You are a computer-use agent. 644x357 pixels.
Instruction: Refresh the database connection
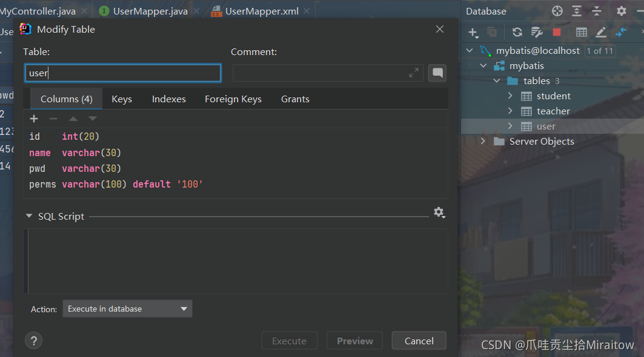(517, 32)
